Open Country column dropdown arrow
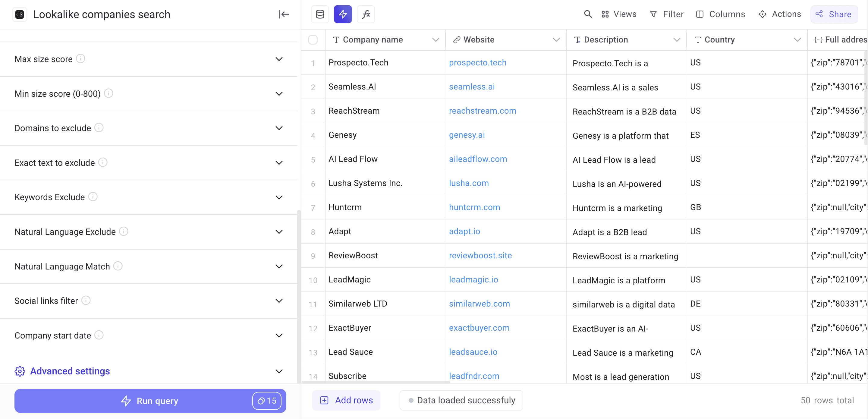Viewport: 868px width, 419px height. click(x=797, y=40)
